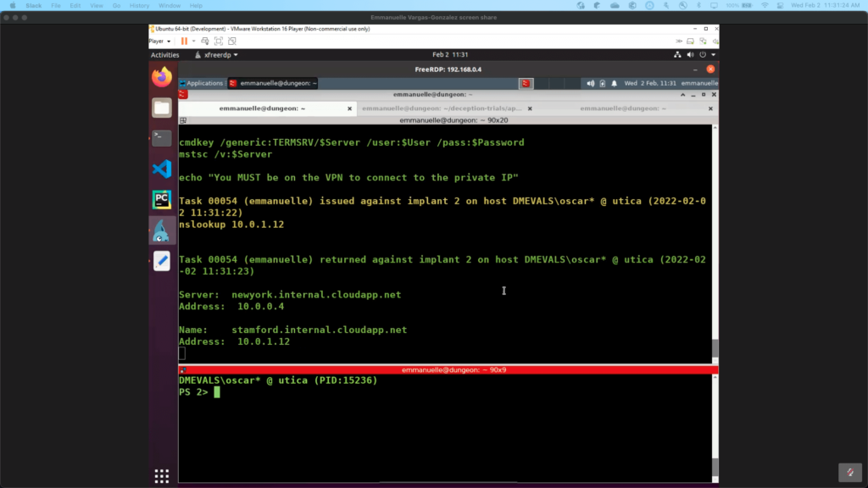Open the Applications menu in the remote panel
Image resolution: width=868 pixels, height=488 pixels.
tap(200, 83)
